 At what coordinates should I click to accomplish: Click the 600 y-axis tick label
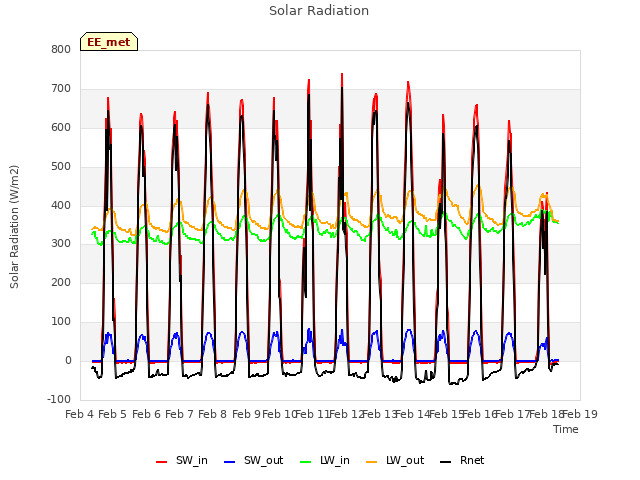pos(61,127)
